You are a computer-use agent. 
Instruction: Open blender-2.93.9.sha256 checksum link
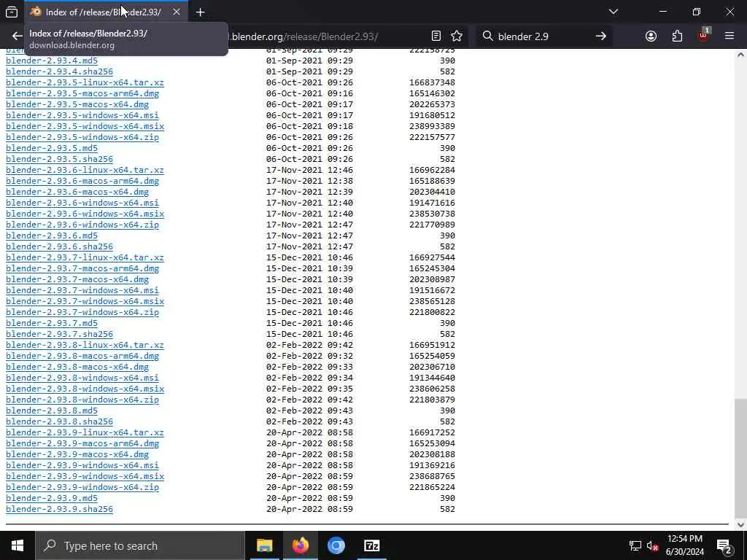pos(59,509)
